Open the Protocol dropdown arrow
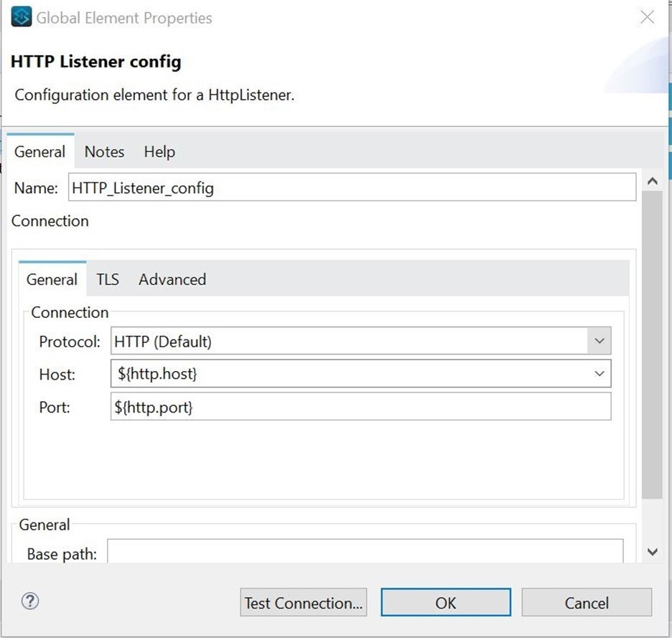This screenshot has height=638, width=672. click(x=599, y=342)
